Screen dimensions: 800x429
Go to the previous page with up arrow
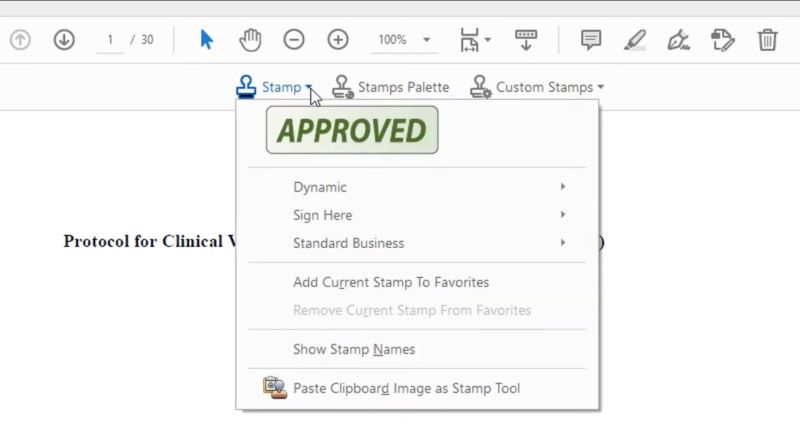coord(20,40)
